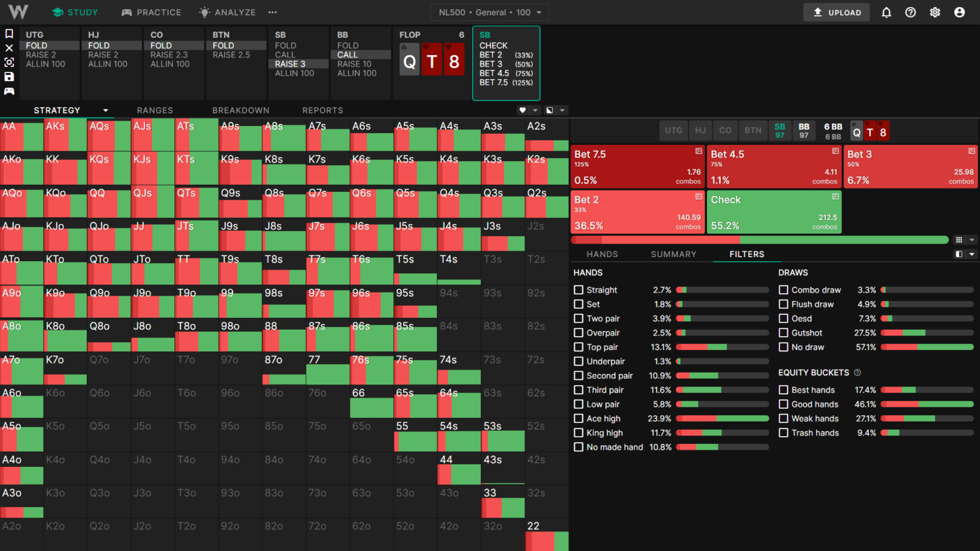Click the red-green strategy frequency bar

759,240
